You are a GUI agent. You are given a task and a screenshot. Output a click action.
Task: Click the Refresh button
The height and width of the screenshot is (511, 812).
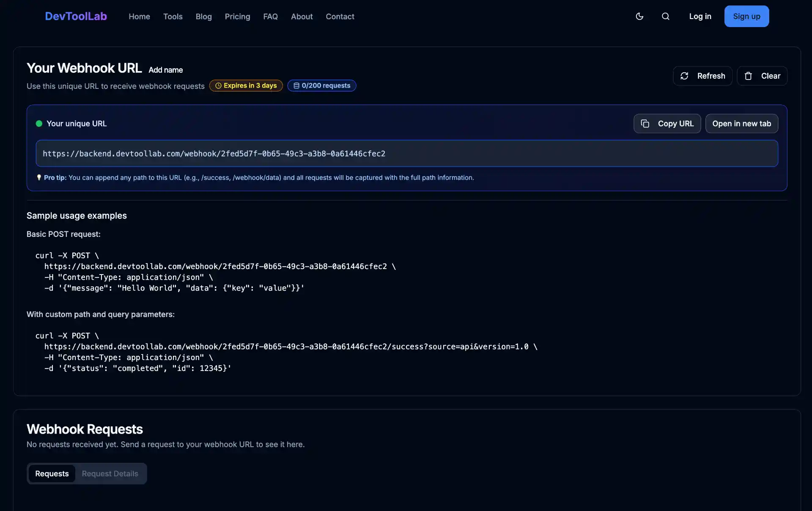(x=702, y=76)
